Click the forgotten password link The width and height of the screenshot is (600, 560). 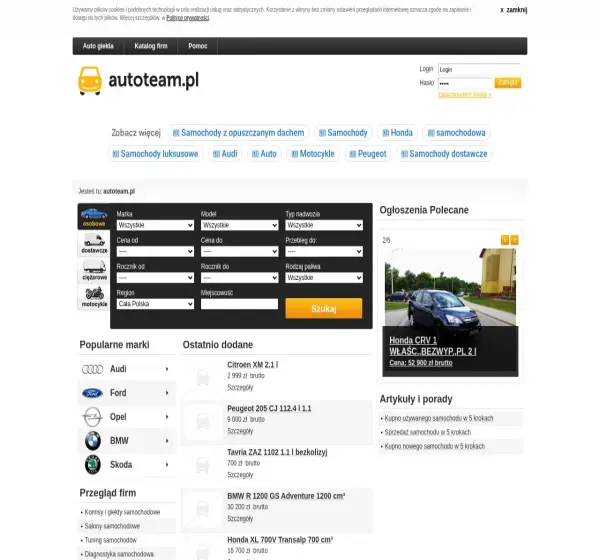pyautogui.click(x=465, y=95)
